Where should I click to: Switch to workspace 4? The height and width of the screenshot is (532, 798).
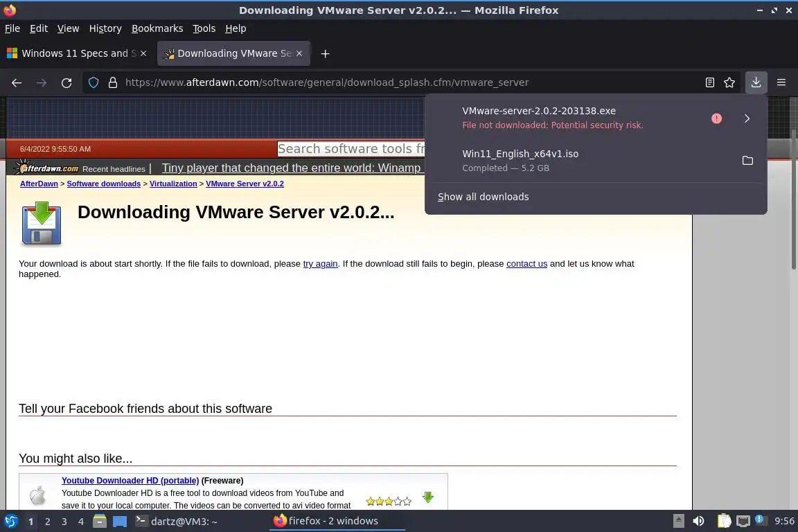click(x=81, y=522)
